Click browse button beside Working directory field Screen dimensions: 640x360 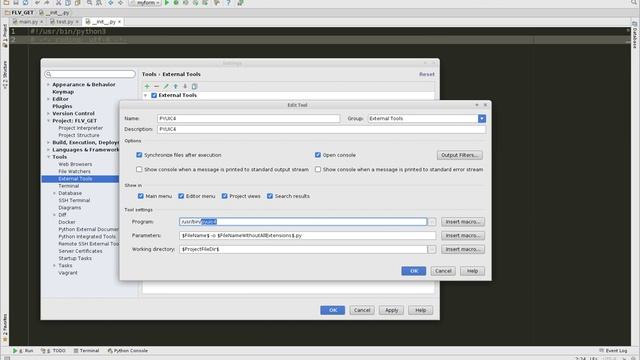tap(432, 249)
